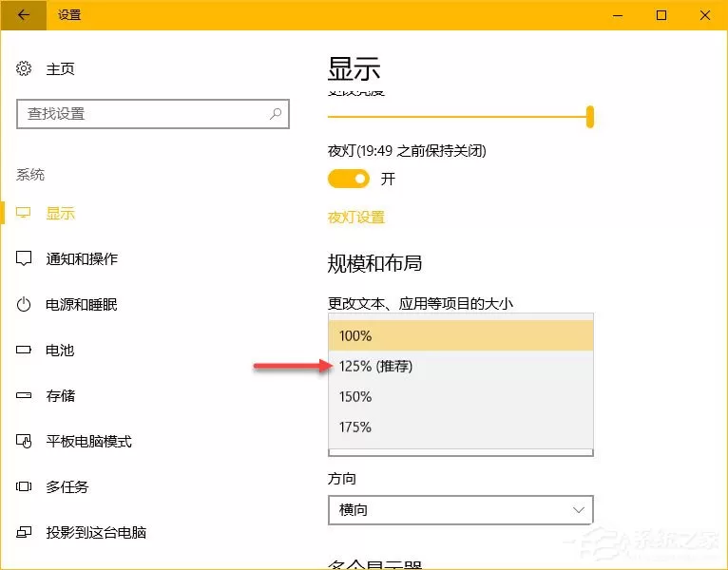The width and height of the screenshot is (728, 570).
Task: Choose 125% (推荐) scaling option
Action: [461, 367]
